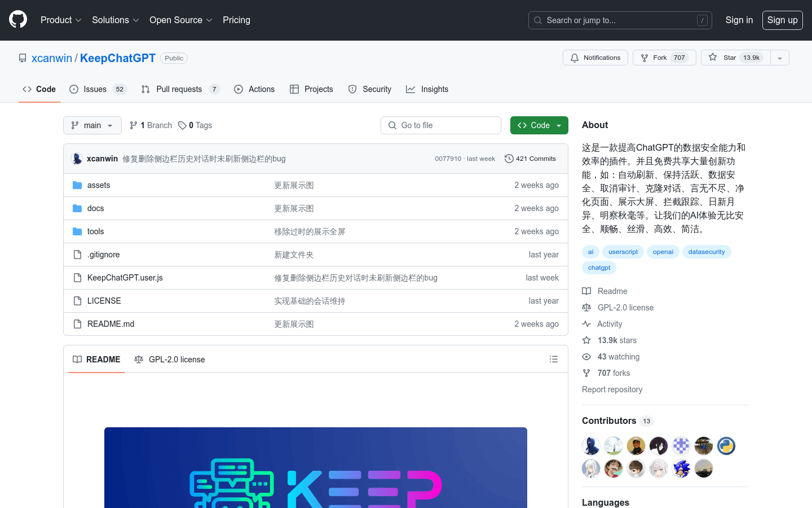This screenshot has height=508, width=812.
Task: Open the docs folder
Action: click(96, 208)
